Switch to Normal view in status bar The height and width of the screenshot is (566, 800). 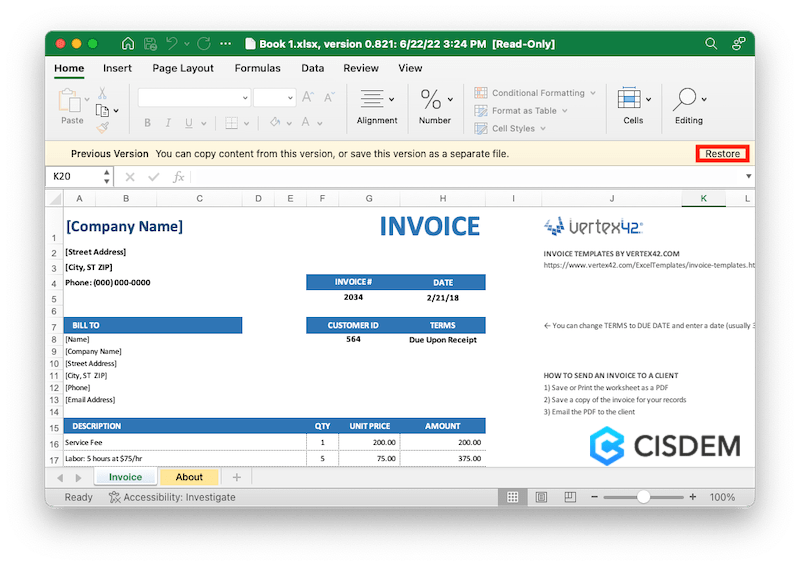click(513, 497)
